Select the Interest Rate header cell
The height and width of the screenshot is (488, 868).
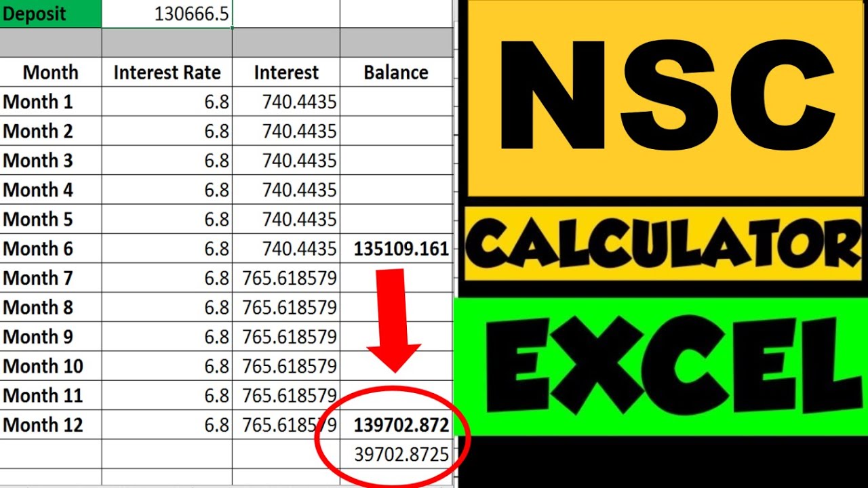pos(167,73)
